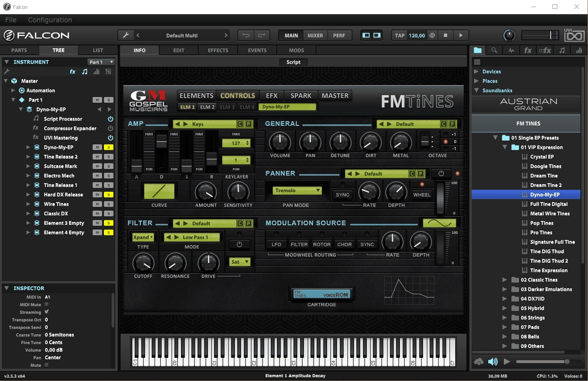Open the Configuration menu
This screenshot has height=381, width=588.
pos(50,20)
